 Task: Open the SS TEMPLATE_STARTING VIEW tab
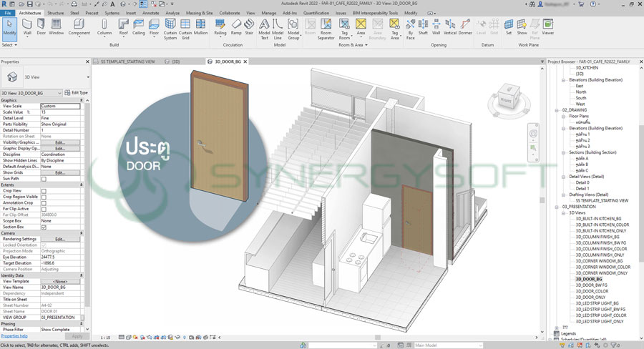[x=127, y=62]
